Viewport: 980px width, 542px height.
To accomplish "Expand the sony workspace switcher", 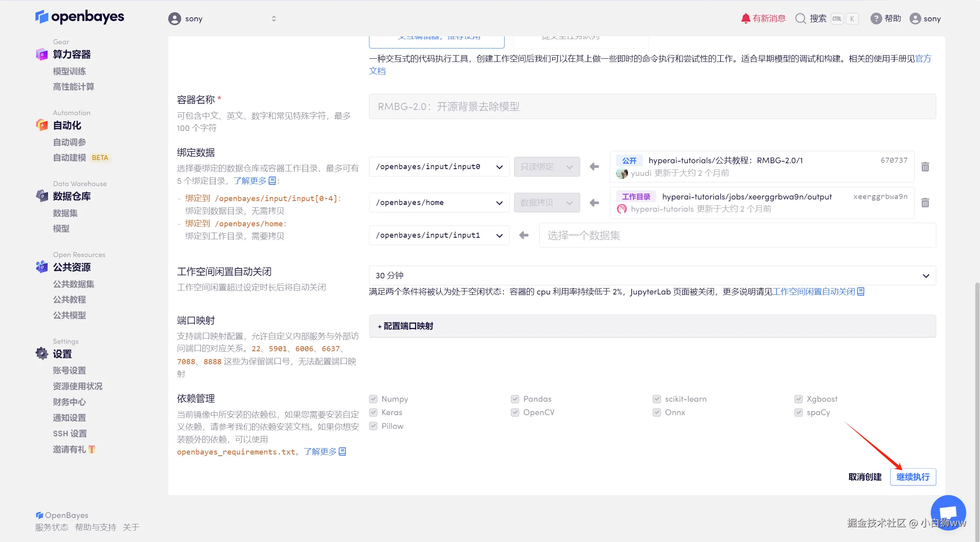I will point(274,19).
